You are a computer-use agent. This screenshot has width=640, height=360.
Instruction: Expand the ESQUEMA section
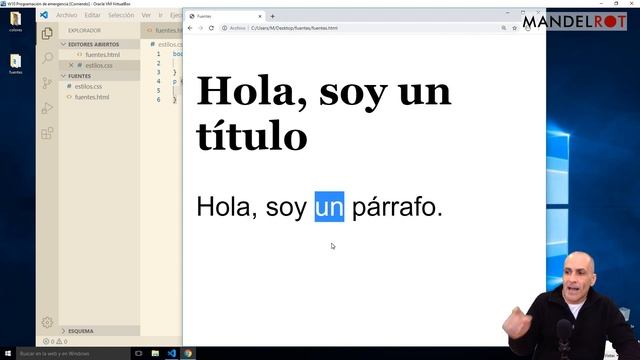pyautogui.click(x=100, y=331)
